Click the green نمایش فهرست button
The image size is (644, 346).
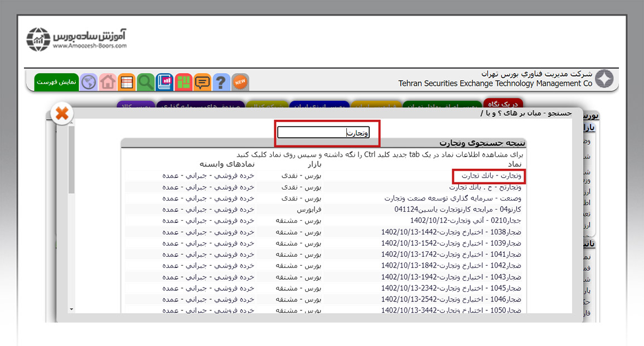coord(56,82)
